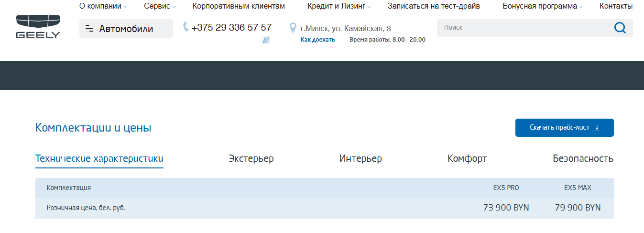Click the 79 900 BYN price
Image resolution: width=644 pixels, height=233 pixels.
pos(578,208)
